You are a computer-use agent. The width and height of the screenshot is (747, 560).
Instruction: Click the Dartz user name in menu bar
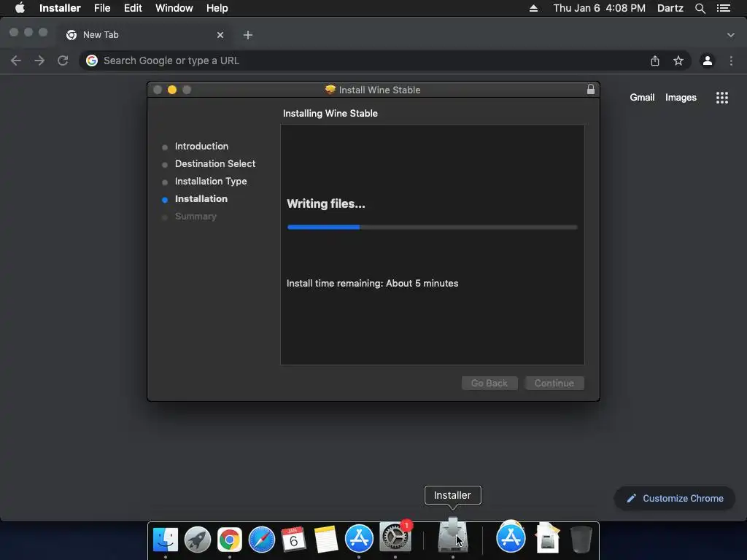(670, 8)
